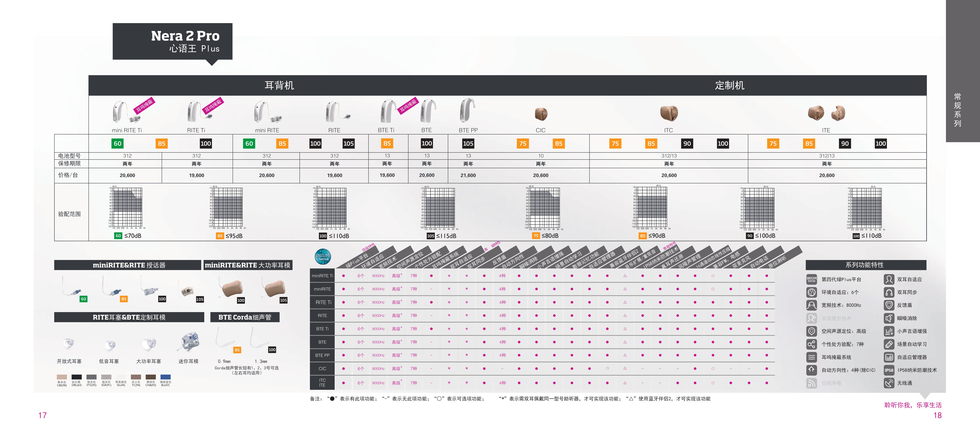Click the pink 耳鸣掩蔽 ribbon on RITE Ti

tap(213, 105)
